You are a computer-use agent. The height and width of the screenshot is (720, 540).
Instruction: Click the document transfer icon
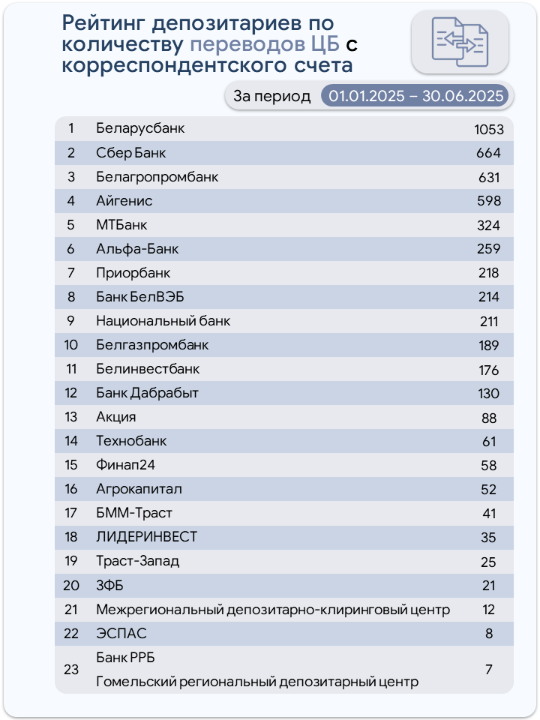[460, 42]
